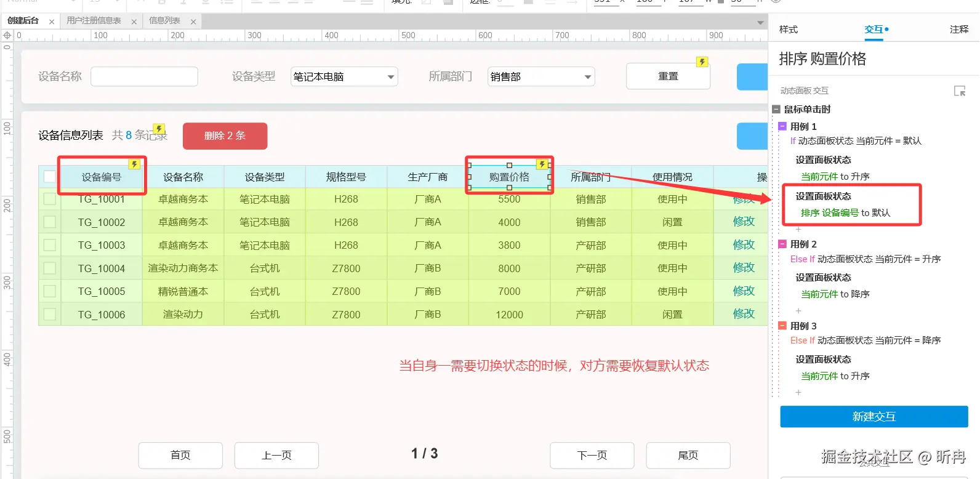Click the 1 / 3 page indicator
The image size is (980, 479).
click(x=424, y=454)
